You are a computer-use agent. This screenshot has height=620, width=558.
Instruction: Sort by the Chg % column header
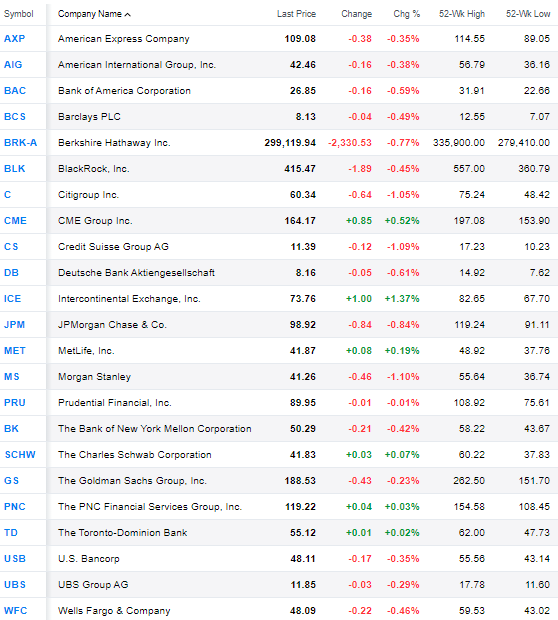point(407,14)
